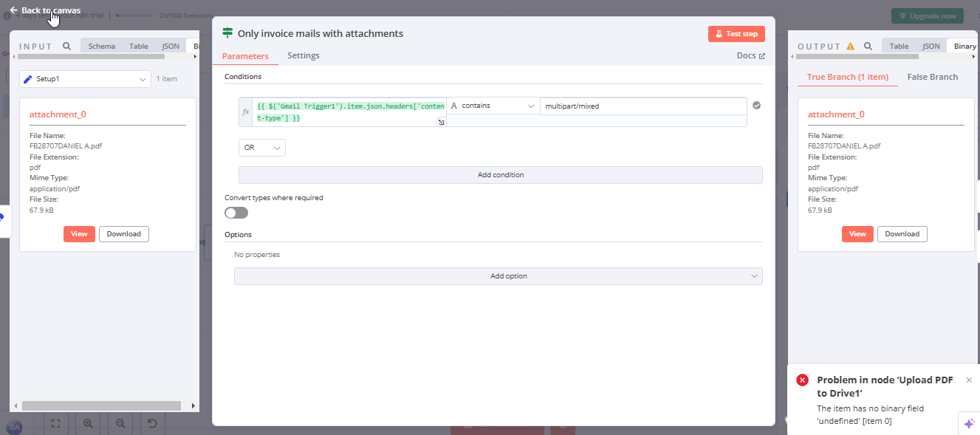Image resolution: width=980 pixels, height=435 pixels.
Task: Open the expression editor expand icon
Action: [x=441, y=123]
